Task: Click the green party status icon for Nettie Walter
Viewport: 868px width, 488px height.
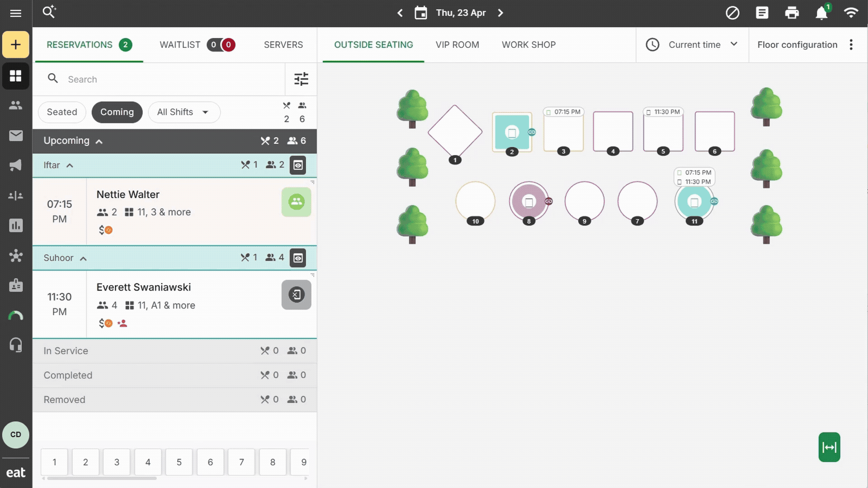Action: pyautogui.click(x=296, y=202)
